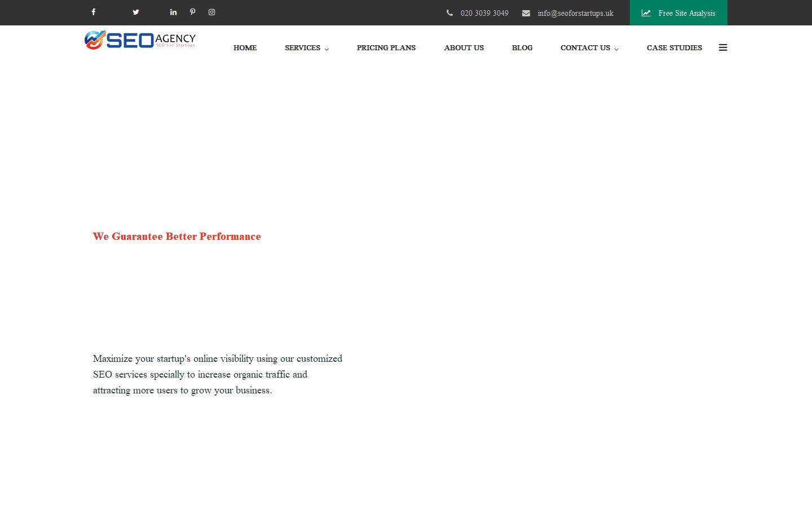Go to the ABOUT US page
The height and width of the screenshot is (508, 812).
coord(464,48)
